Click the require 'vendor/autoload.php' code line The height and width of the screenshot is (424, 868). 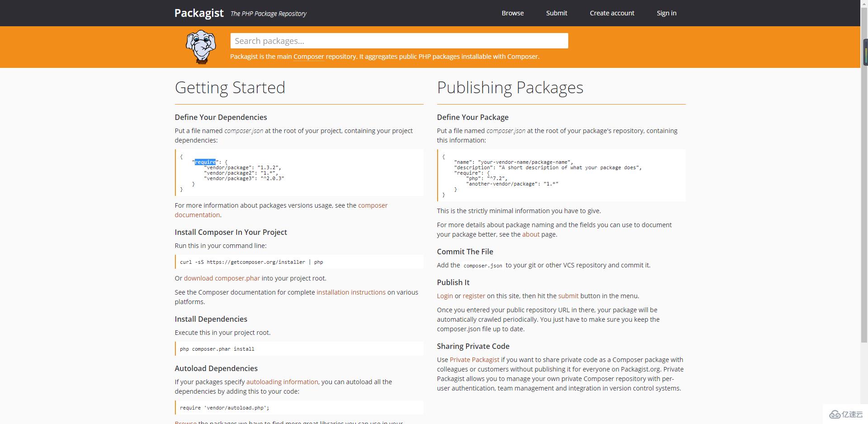tap(299, 408)
